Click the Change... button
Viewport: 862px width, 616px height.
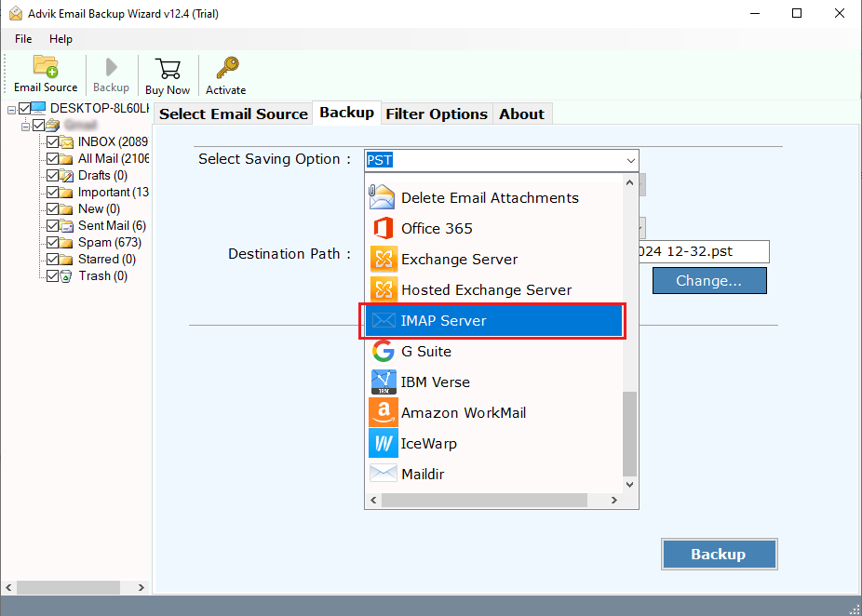[709, 281]
